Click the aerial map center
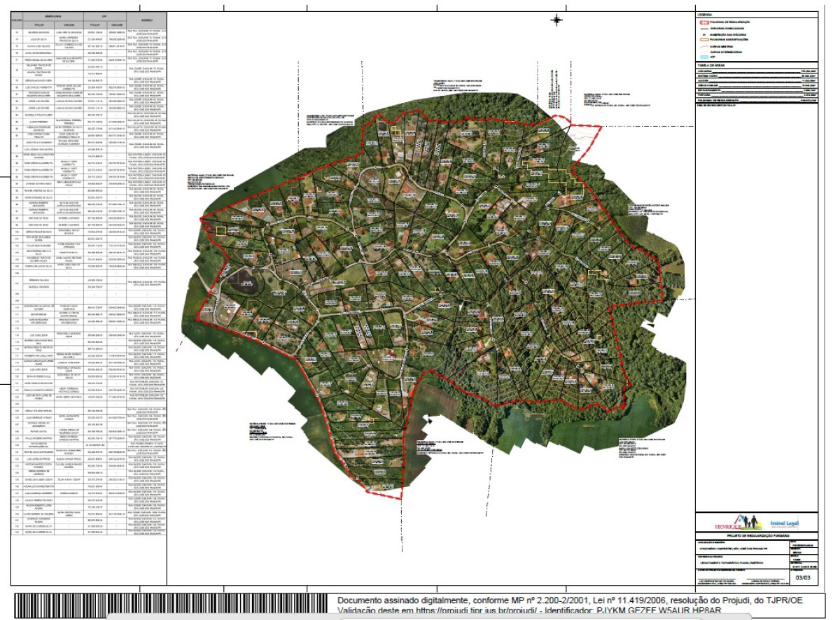 [433, 301]
